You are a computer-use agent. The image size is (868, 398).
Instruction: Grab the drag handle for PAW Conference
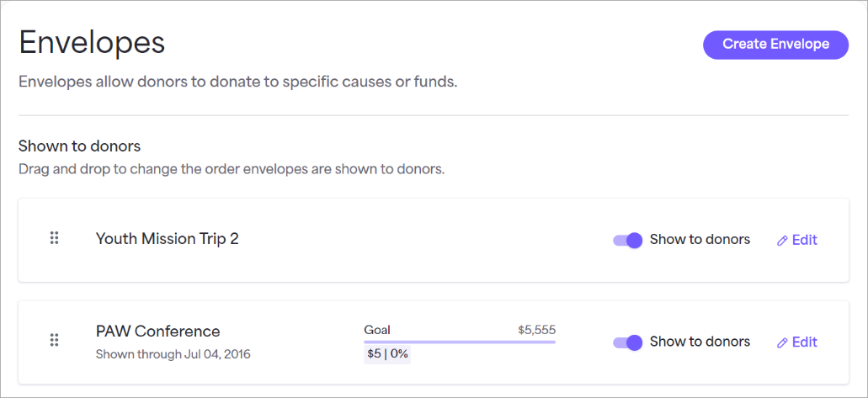pos(54,340)
